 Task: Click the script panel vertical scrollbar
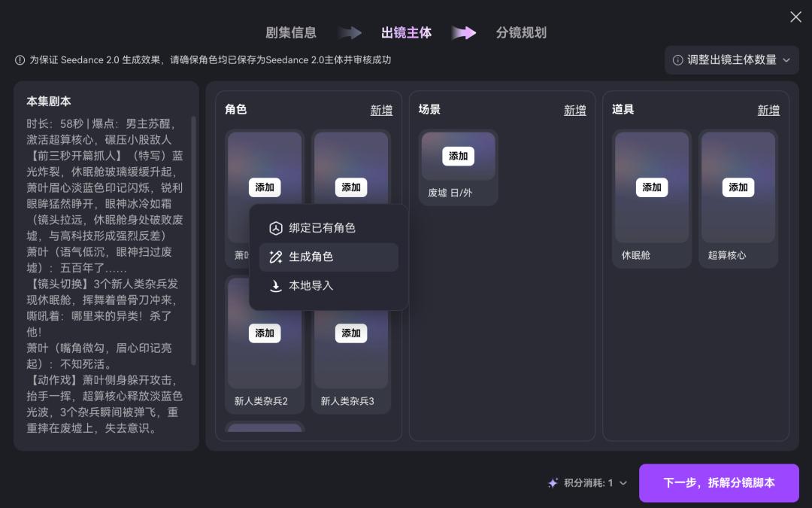pos(193,241)
